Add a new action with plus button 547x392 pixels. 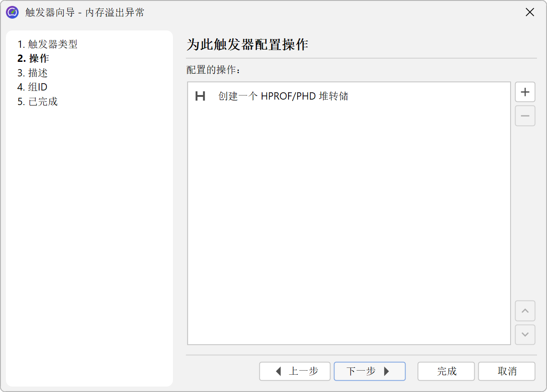tap(525, 92)
